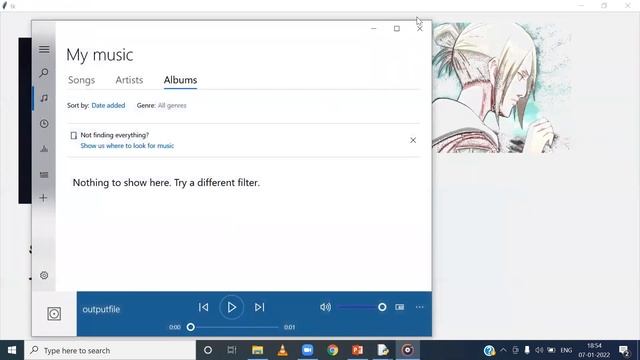This screenshot has width=640, height=360.
Task: Open PowerPoint from taskbar
Action: [x=358, y=350]
